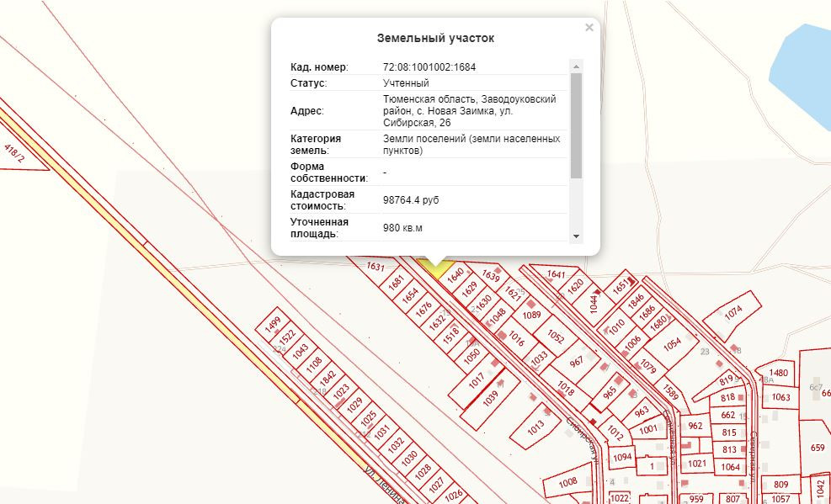This screenshot has width=831, height=504.
Task: Select parcel 1089 on the map
Action: coord(531,315)
